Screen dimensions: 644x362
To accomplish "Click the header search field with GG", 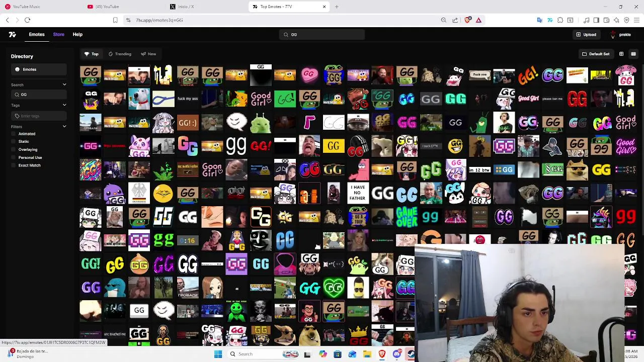I will [x=322, y=35].
